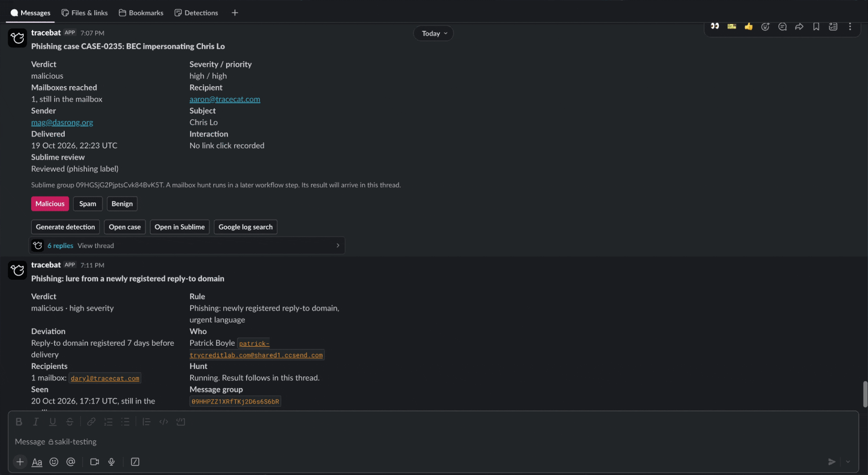Screen dimensions: 868x475
Task: Add the message to a list
Action: pos(833,26)
